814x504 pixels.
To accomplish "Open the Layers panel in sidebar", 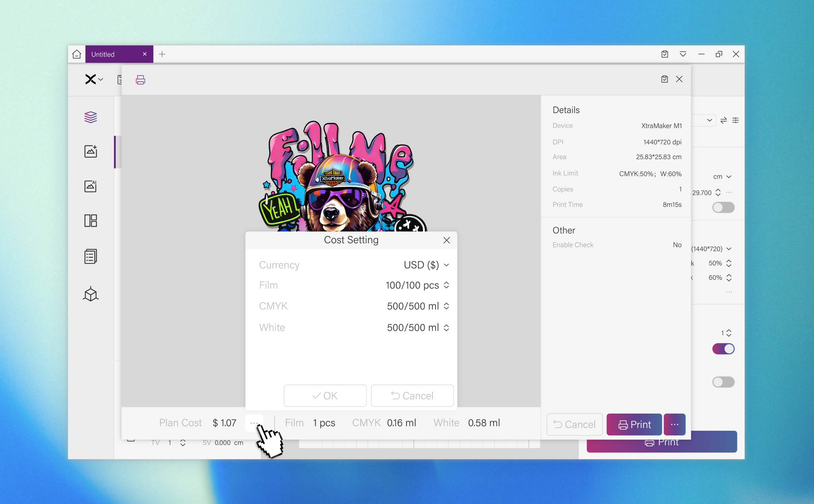I will coord(91,117).
